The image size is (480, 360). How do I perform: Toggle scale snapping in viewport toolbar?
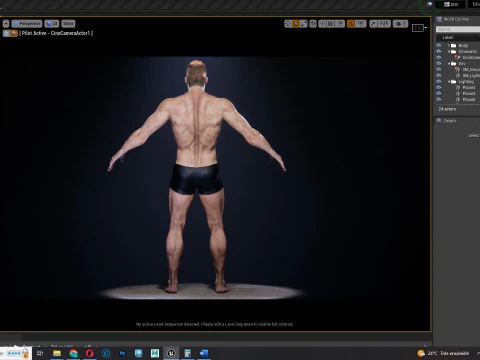click(373, 24)
